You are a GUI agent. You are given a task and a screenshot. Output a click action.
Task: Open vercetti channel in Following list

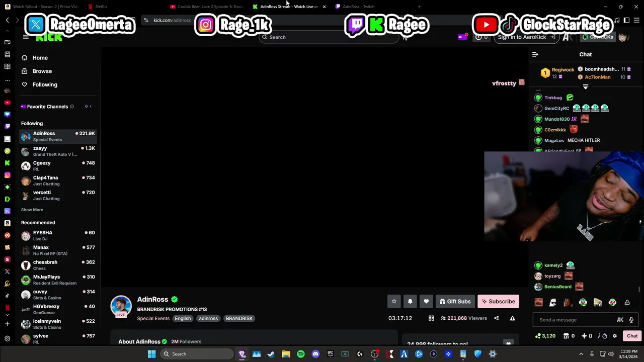coord(58,195)
